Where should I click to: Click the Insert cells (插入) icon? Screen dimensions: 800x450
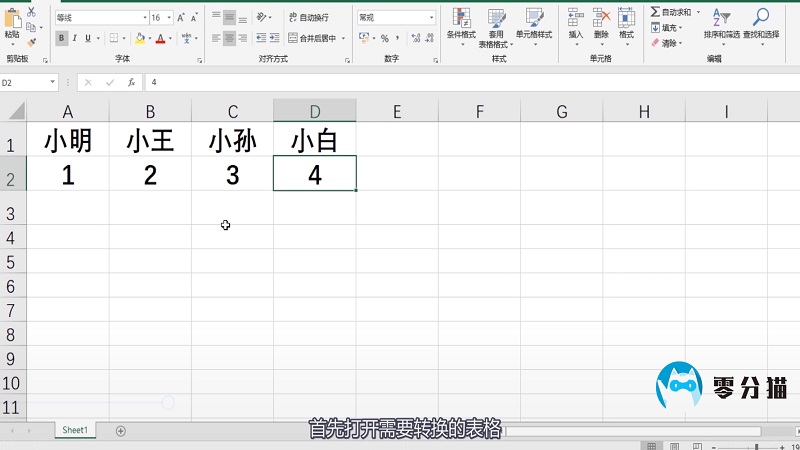(x=576, y=24)
